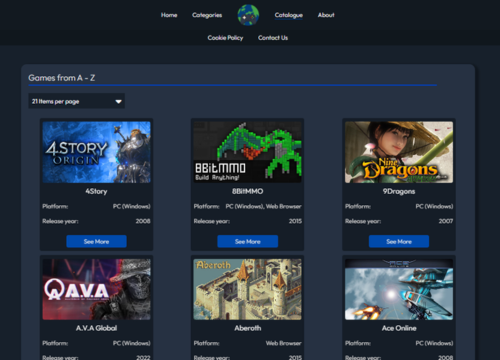Click See More under 4Story
The height and width of the screenshot is (360, 500).
[x=96, y=241]
